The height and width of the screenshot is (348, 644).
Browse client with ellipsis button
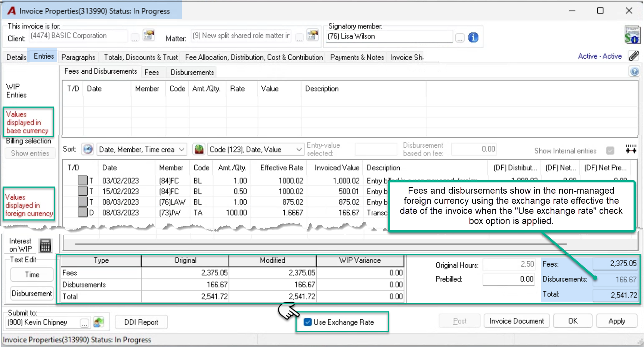pos(134,37)
